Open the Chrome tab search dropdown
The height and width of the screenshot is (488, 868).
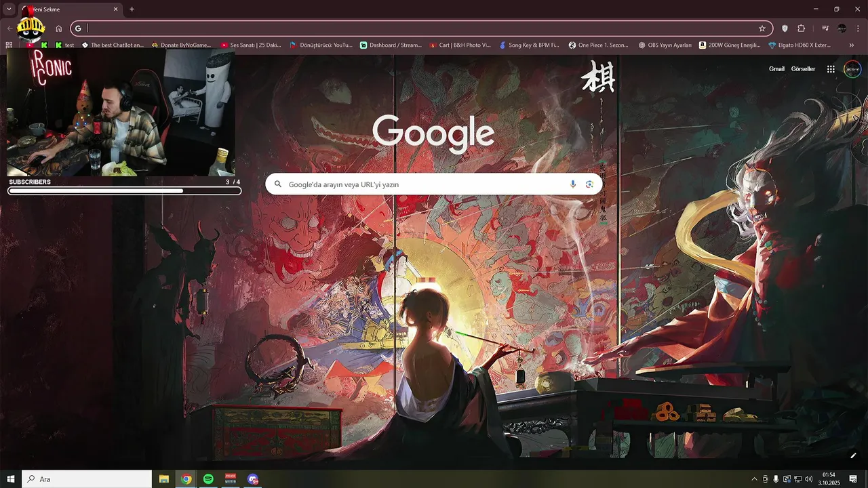coord(9,9)
